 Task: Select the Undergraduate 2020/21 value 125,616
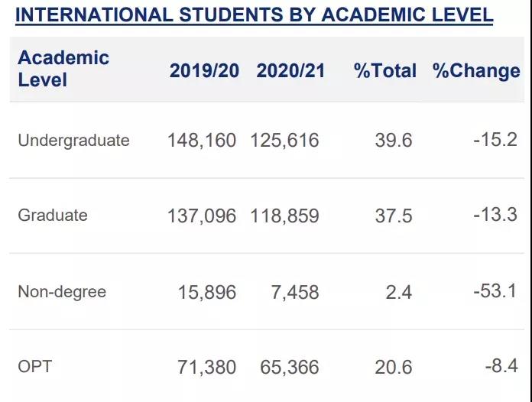pos(284,141)
